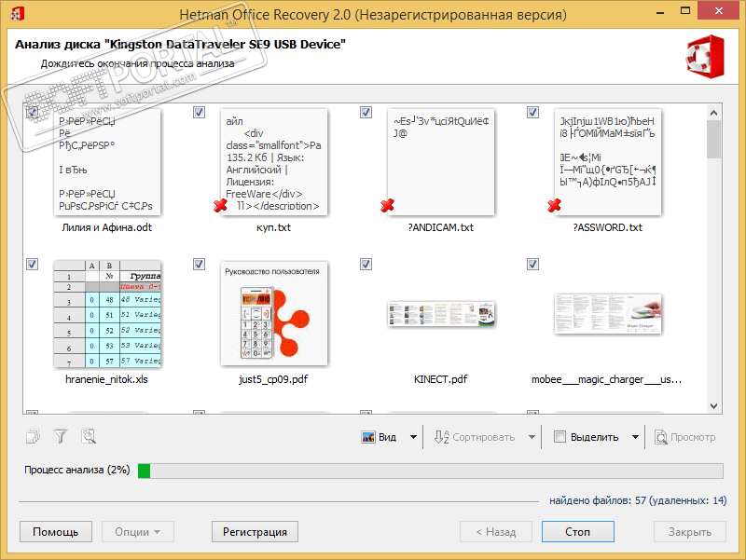Select the just5_cp09.pdf thumbnail
This screenshot has width=746, height=560.
pyautogui.click(x=274, y=313)
